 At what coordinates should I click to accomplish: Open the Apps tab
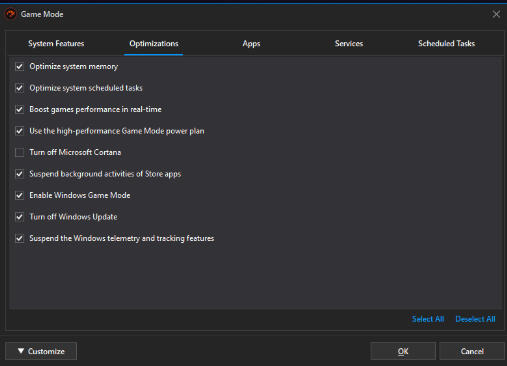(x=251, y=44)
